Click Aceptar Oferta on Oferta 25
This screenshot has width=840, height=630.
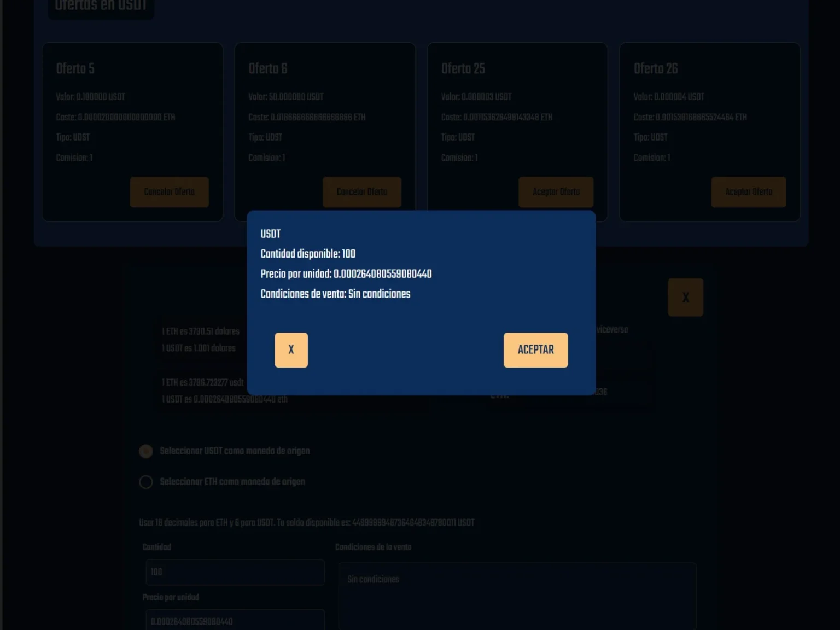[x=556, y=192]
